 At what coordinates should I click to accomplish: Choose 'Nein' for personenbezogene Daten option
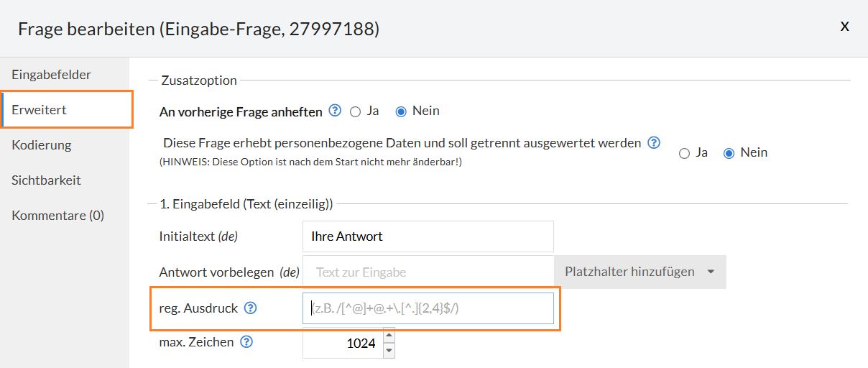pos(729,153)
